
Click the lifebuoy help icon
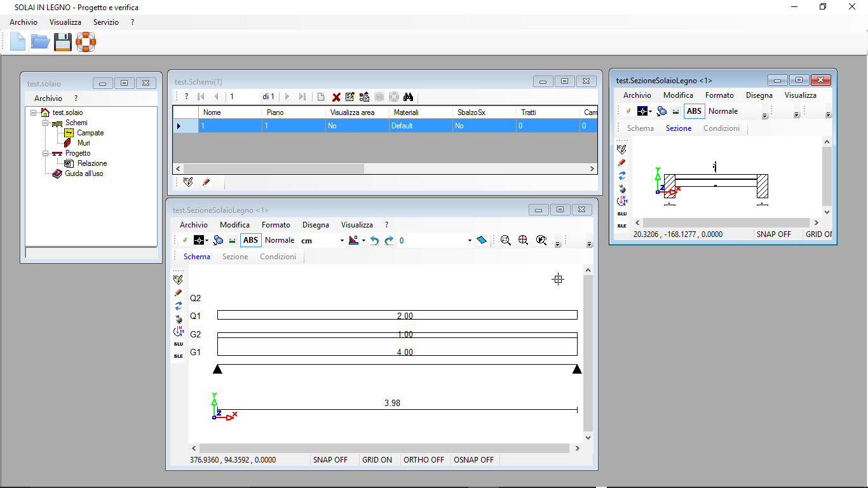[x=86, y=43]
